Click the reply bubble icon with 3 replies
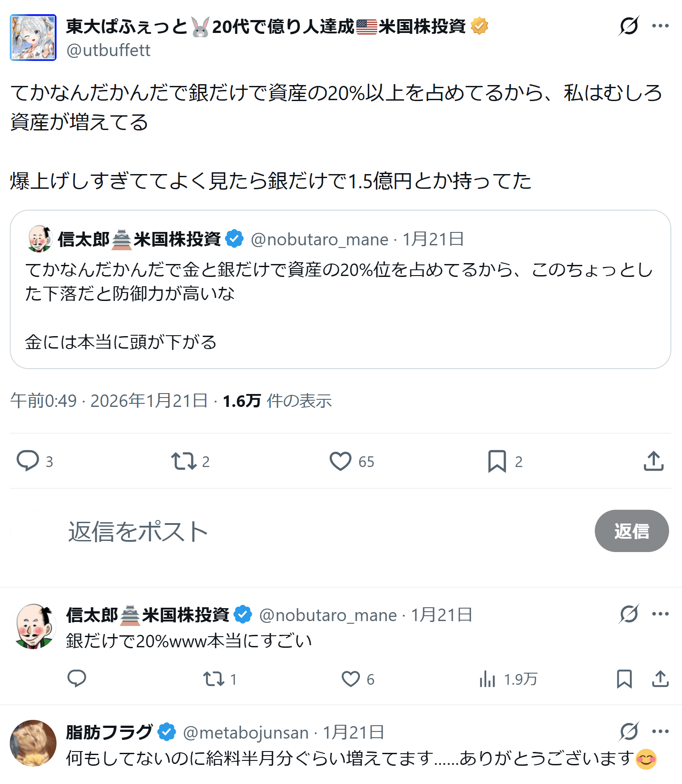This screenshot has width=682, height=784. pyautogui.click(x=28, y=461)
